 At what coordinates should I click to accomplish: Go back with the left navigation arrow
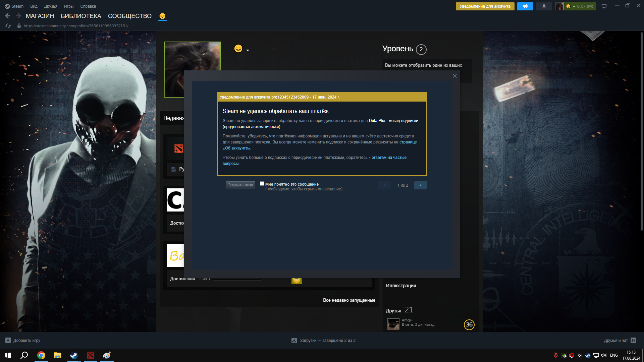(x=8, y=16)
